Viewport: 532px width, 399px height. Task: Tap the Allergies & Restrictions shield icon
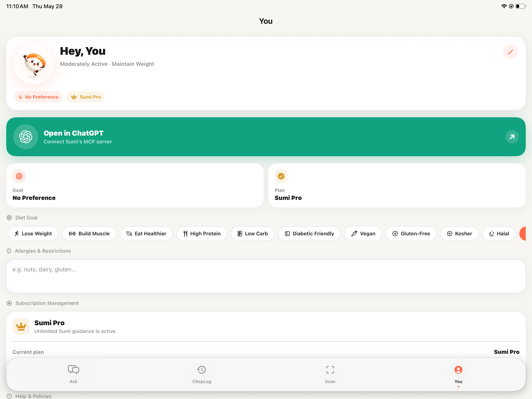[9, 251]
